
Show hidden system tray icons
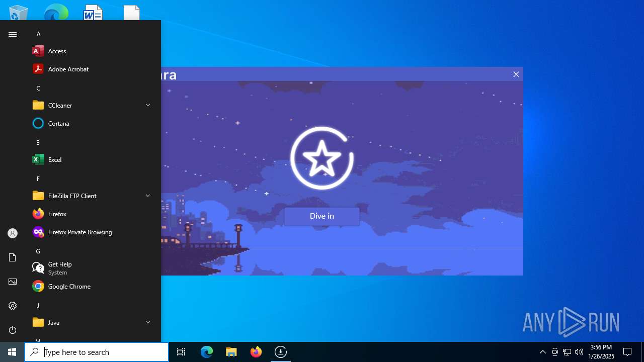(542, 352)
